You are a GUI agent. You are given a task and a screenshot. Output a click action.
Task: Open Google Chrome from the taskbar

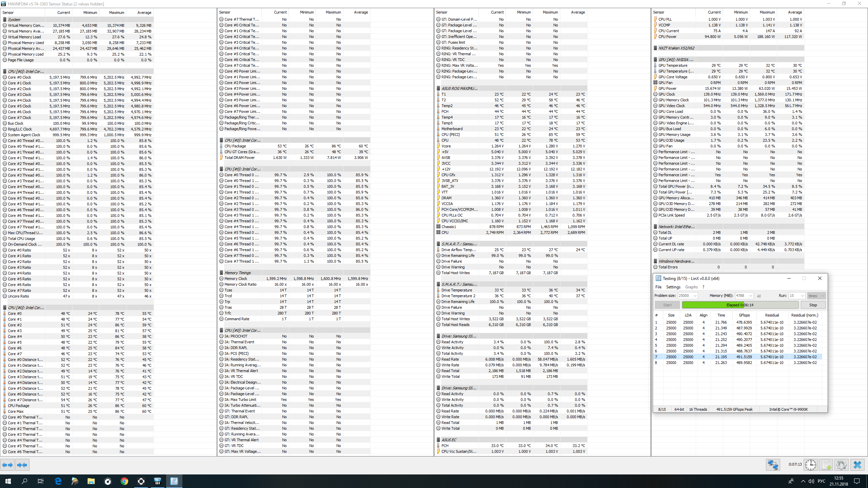pos(124,481)
